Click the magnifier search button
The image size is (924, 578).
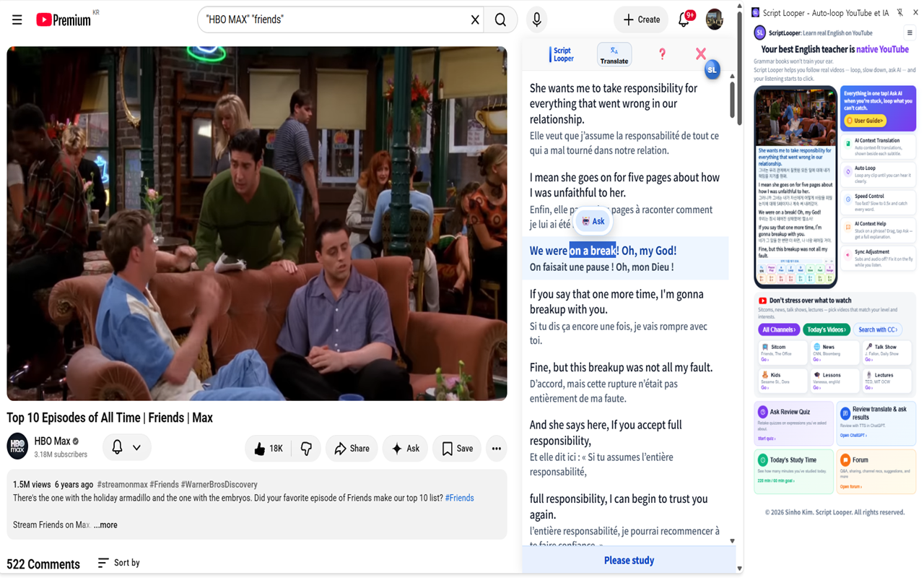(x=500, y=20)
